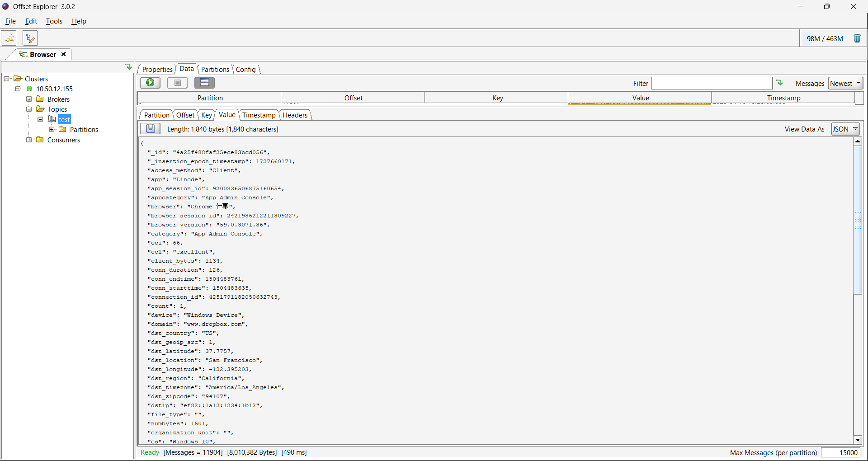The width and height of the screenshot is (868, 461).
Task: Click the "app": "Linode" line
Action: click(x=176, y=179)
